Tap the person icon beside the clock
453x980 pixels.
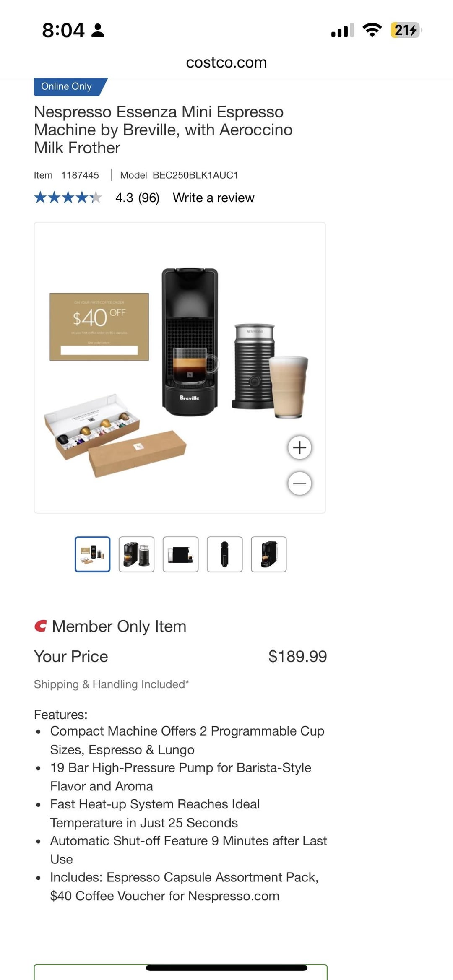point(98,30)
